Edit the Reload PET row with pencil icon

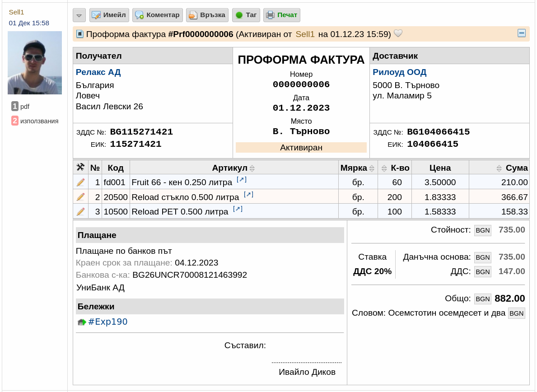[x=80, y=211]
